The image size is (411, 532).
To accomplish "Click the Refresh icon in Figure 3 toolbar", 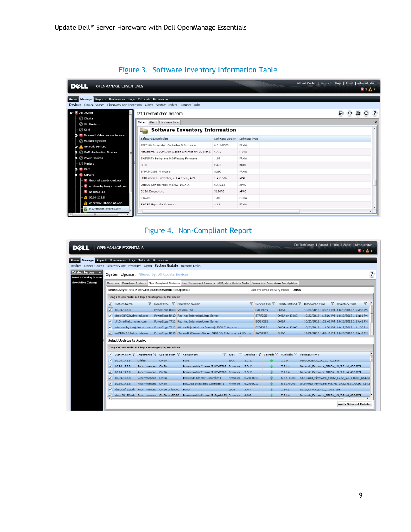I will (x=366, y=113).
